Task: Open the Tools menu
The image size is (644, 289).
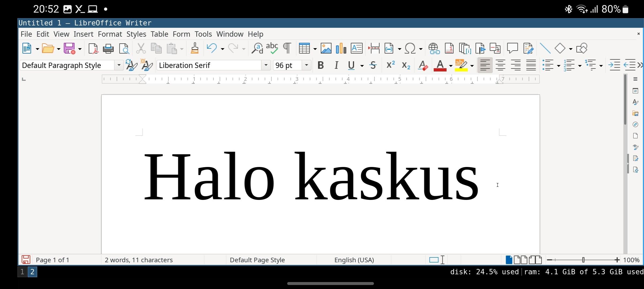Action: [203, 34]
